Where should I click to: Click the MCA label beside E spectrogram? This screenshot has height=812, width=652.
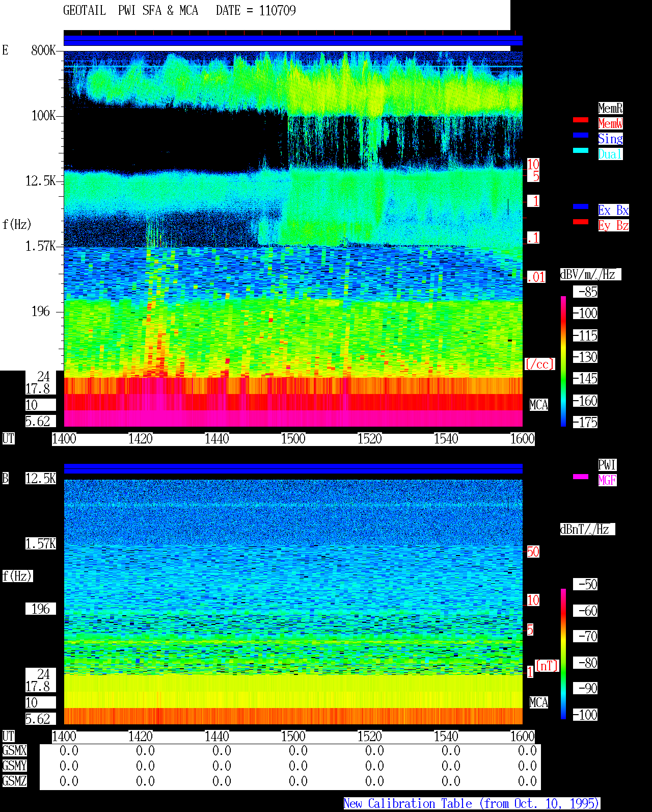coord(538,405)
